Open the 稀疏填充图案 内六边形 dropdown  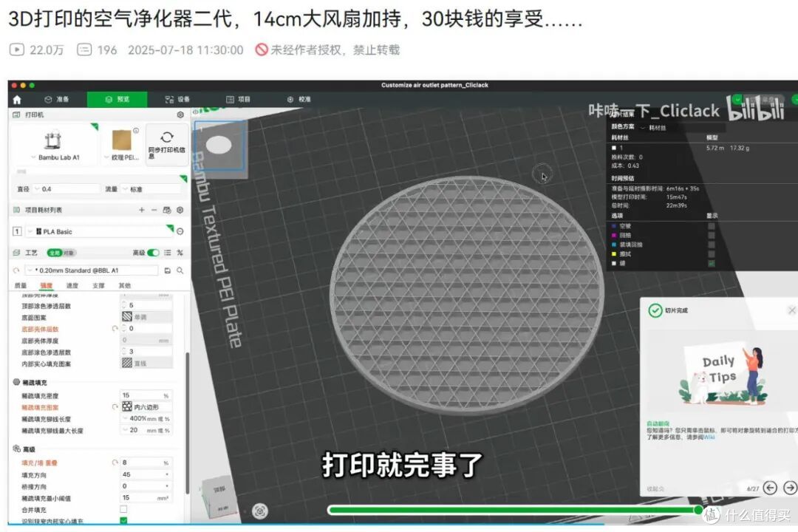[x=146, y=407]
